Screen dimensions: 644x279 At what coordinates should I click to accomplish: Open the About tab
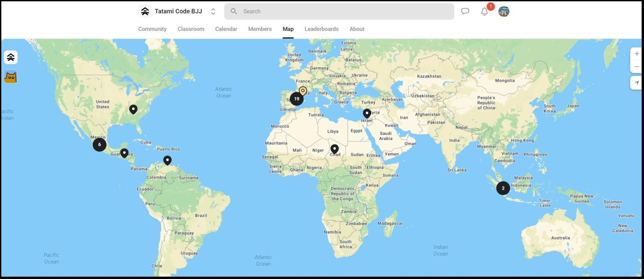357,29
